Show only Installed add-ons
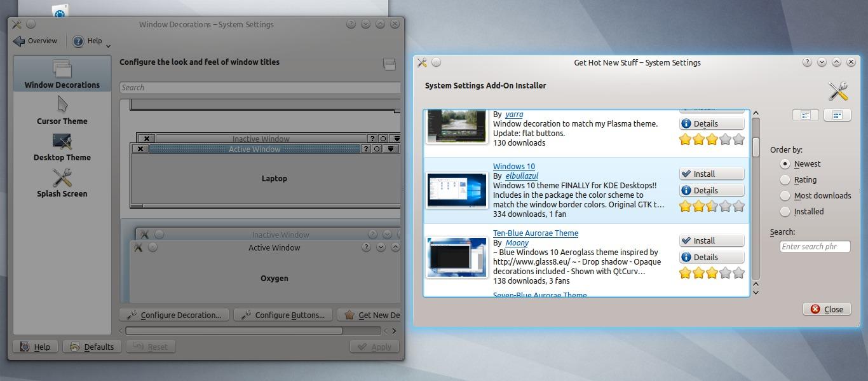Viewport: 868px width, 381px height. 785,211
